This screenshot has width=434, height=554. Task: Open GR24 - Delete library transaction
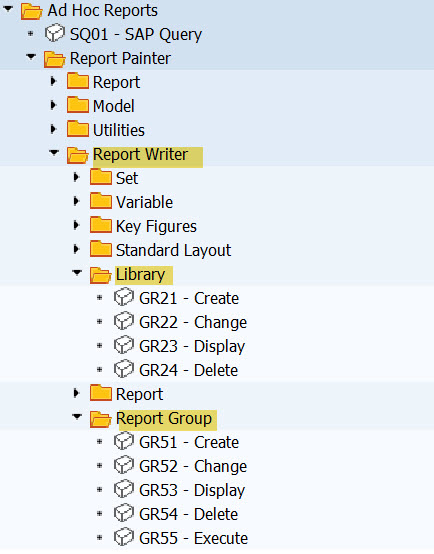point(189,370)
